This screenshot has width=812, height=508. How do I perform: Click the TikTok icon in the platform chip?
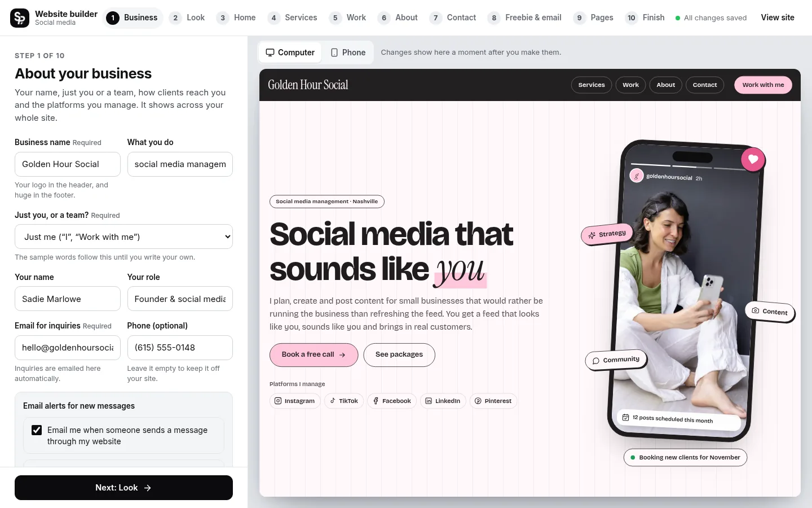[333, 401]
